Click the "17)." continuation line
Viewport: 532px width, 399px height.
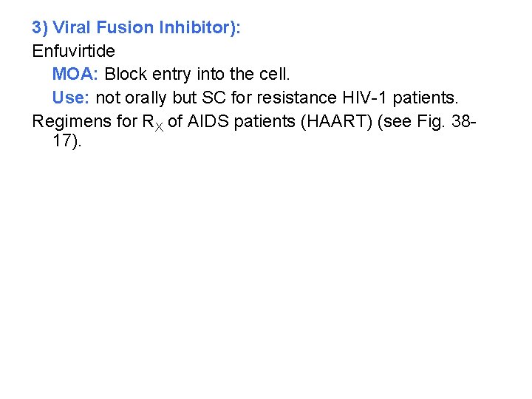67,140
